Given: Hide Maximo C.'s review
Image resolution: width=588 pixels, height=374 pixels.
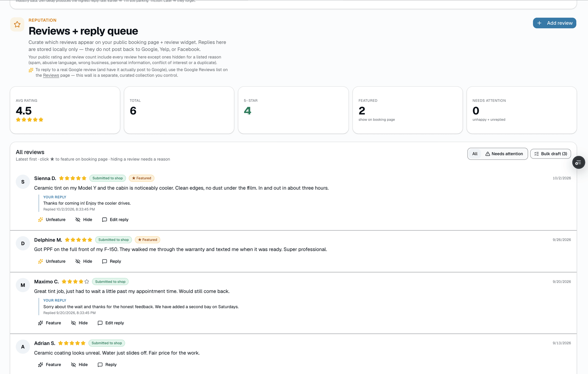Looking at the screenshot, I should click(x=79, y=323).
